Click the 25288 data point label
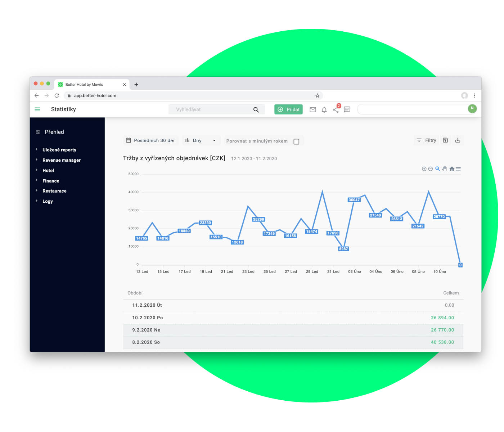The image size is (504, 432). click(258, 219)
